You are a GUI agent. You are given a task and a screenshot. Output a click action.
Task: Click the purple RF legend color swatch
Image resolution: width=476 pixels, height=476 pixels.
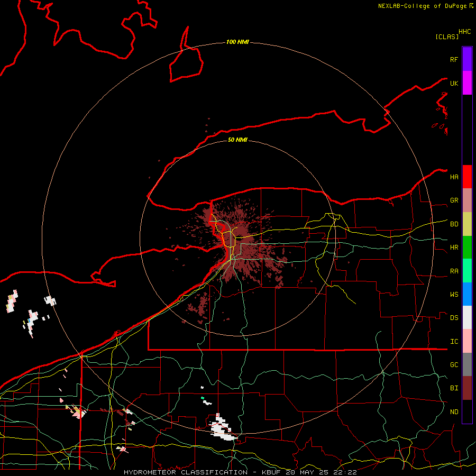(467, 59)
